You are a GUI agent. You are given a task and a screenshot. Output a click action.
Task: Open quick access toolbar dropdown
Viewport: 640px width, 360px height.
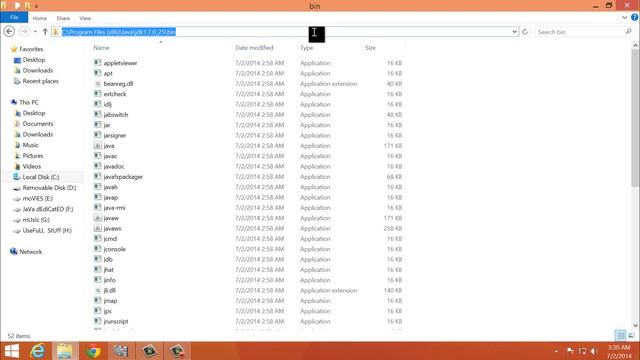click(36, 6)
